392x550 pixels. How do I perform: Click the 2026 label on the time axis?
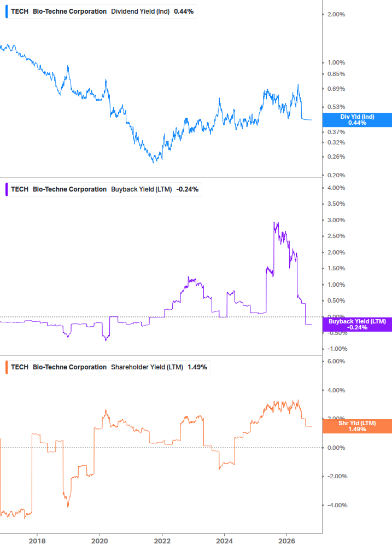tap(286, 541)
